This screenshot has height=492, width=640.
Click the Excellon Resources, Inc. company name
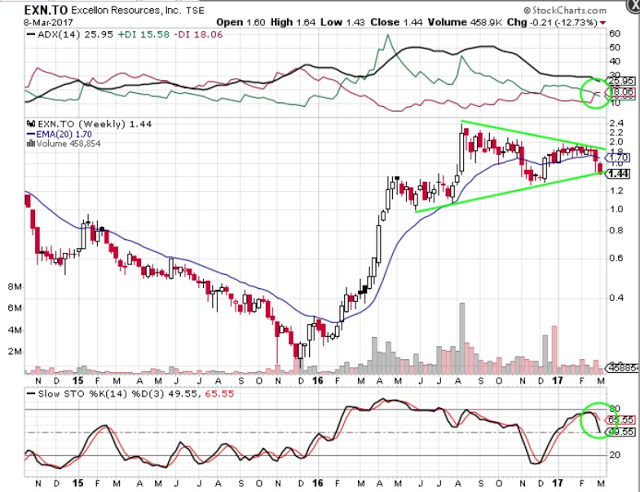(126, 10)
